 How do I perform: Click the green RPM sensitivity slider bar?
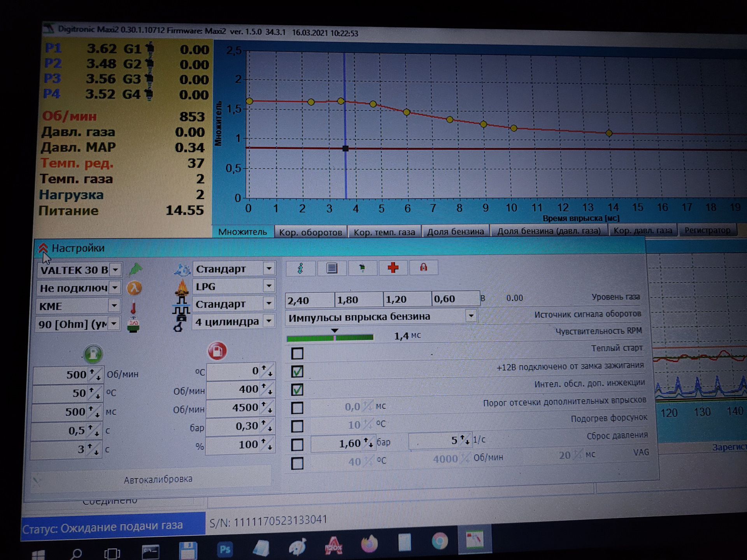330,338
